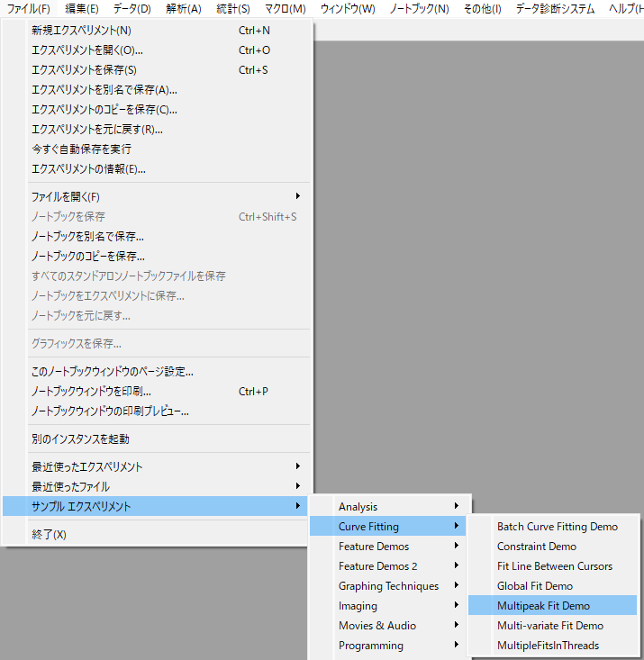Open the 統計(S) menu
Viewport: 644px width, 660px height.
coord(233,8)
